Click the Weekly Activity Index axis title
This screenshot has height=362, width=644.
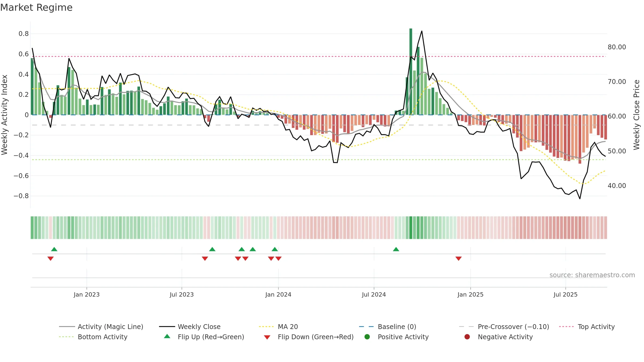[4, 115]
